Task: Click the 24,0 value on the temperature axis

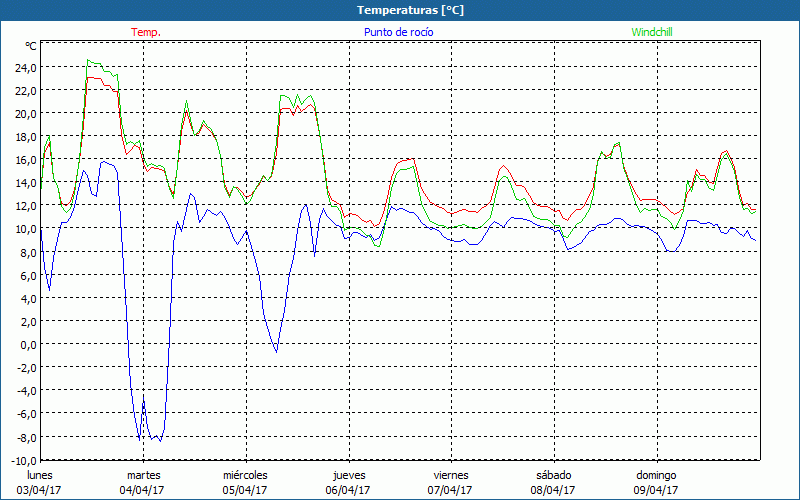Action: coord(25,67)
